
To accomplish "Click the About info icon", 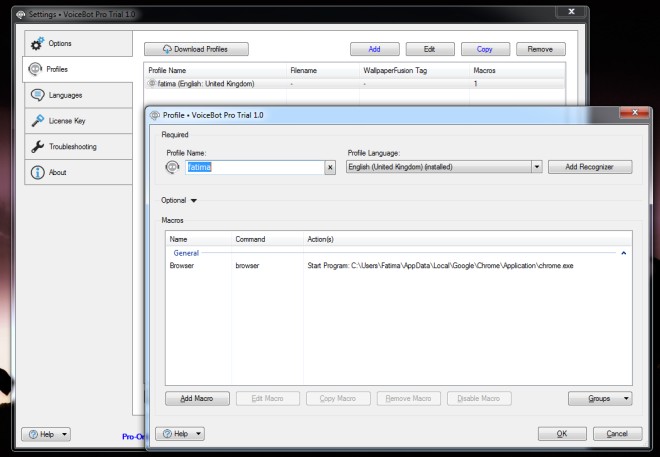I will click(37, 172).
